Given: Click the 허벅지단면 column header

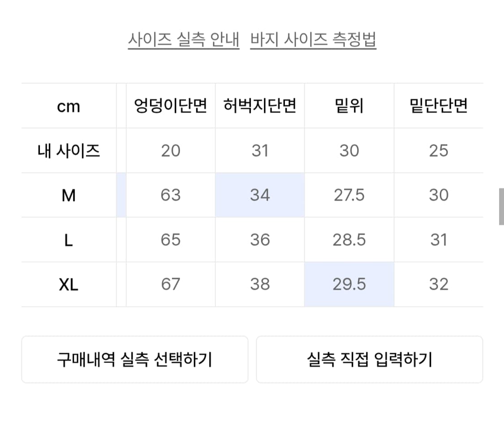Looking at the screenshot, I should [x=260, y=106].
